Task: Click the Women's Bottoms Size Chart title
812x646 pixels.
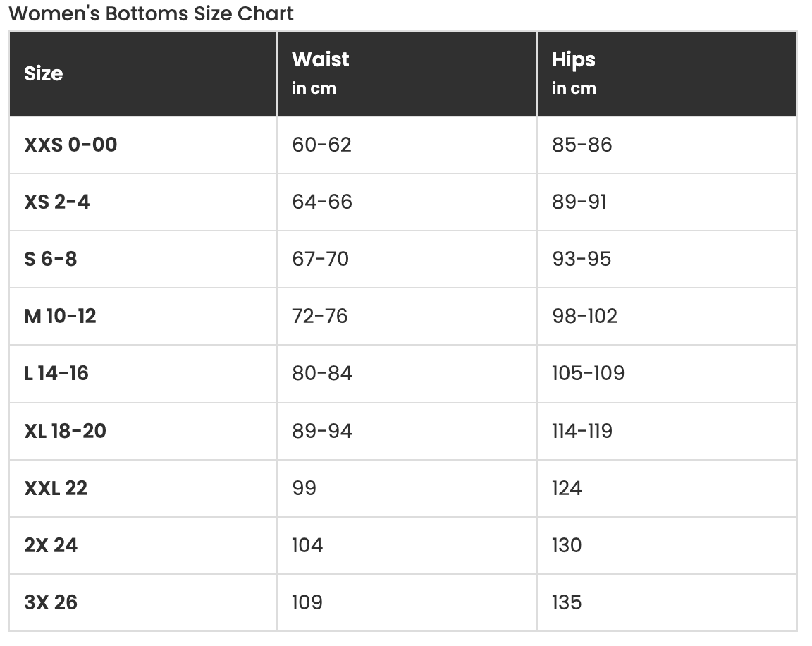Action: click(x=151, y=13)
